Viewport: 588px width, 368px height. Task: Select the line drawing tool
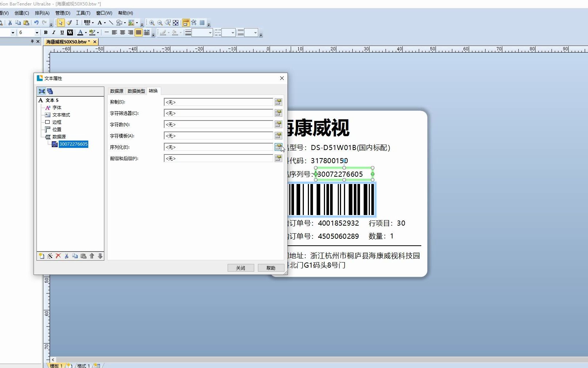point(111,23)
